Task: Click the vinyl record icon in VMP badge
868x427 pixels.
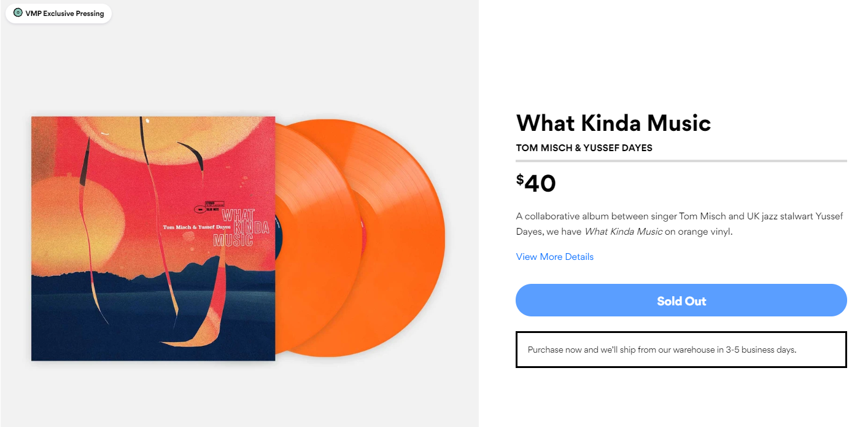Action: [x=18, y=13]
